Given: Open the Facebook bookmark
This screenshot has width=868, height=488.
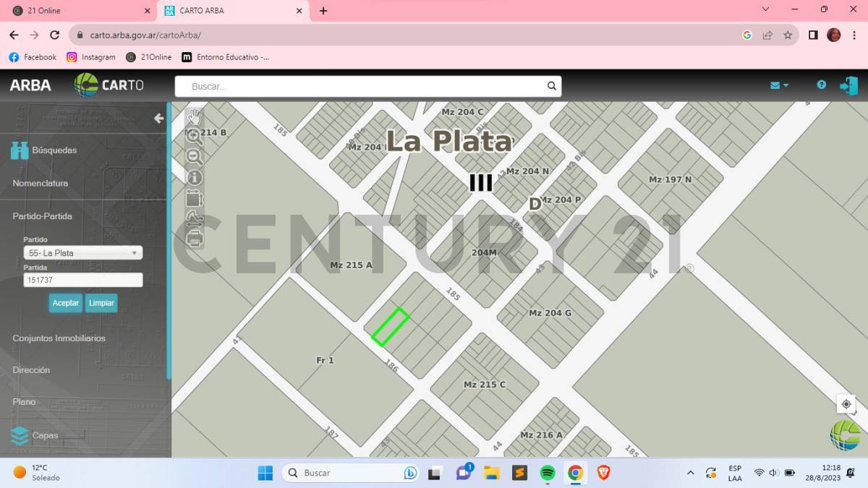Looking at the screenshot, I should click(x=33, y=57).
